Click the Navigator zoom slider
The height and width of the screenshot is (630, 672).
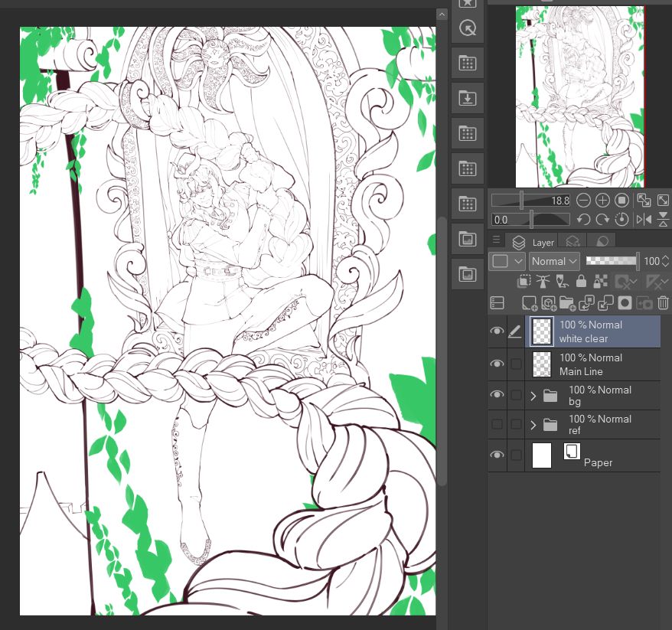click(531, 200)
